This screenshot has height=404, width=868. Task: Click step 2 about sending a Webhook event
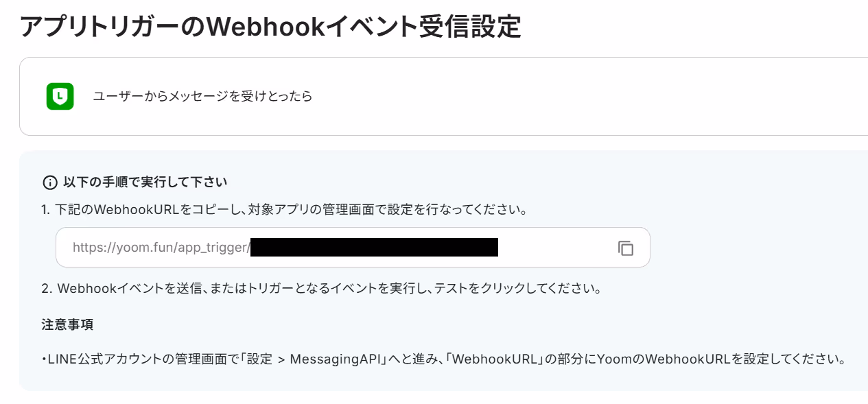(x=321, y=289)
